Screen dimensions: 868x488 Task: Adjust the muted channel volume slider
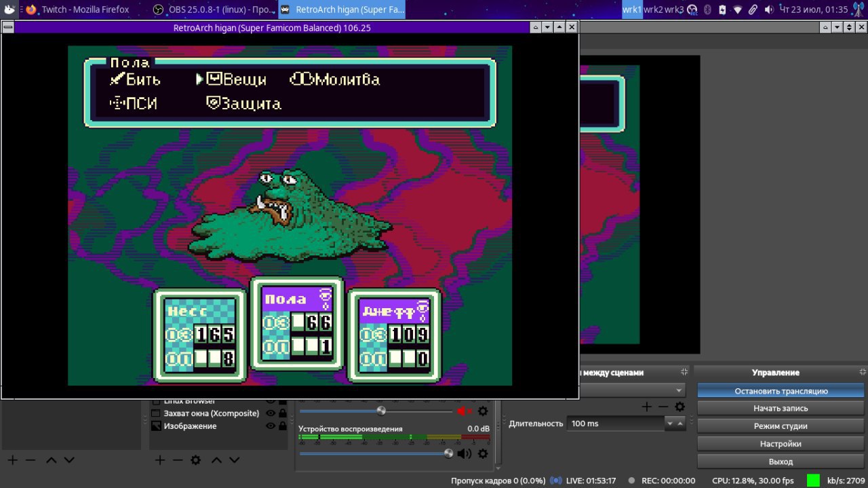381,411
